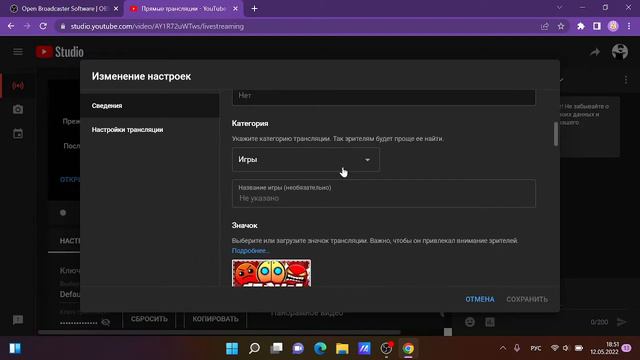Click the РУС language indicator in taskbar
Viewport: 640px width, 360px height.
(x=536, y=348)
